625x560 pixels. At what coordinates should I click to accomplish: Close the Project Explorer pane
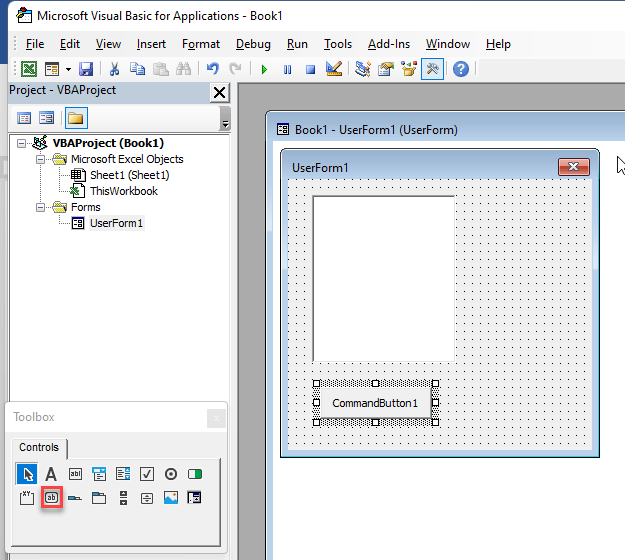coord(220,92)
